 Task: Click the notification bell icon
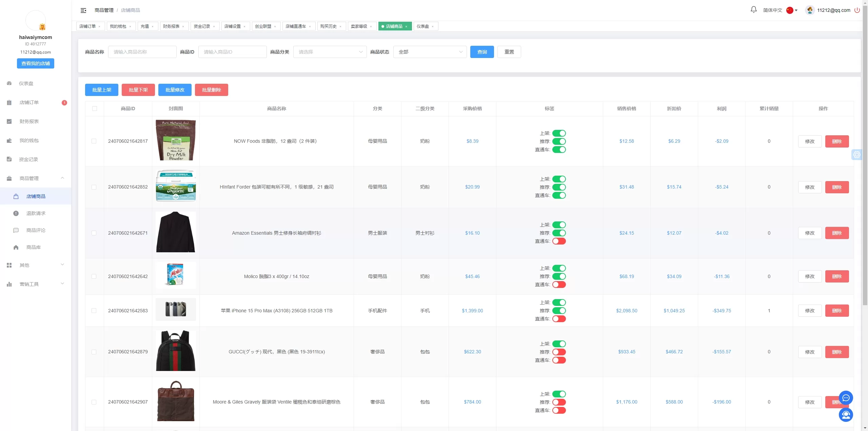tap(753, 10)
